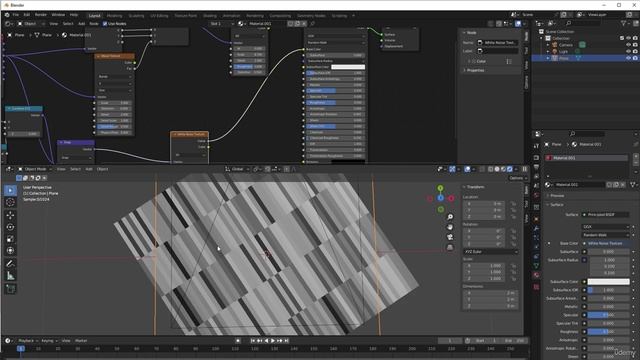This screenshot has height=360, width=640.
Task: Open the Render menu
Action: coord(41,15)
